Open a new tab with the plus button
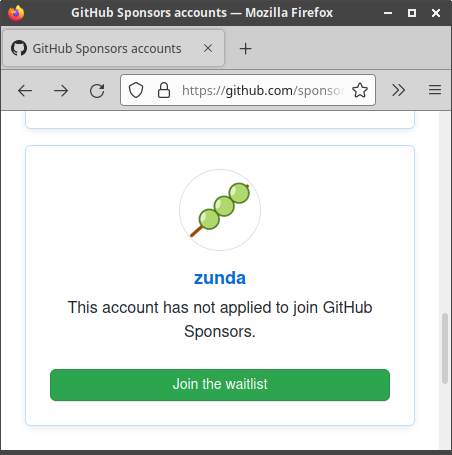This screenshot has height=455, width=452. (x=245, y=49)
